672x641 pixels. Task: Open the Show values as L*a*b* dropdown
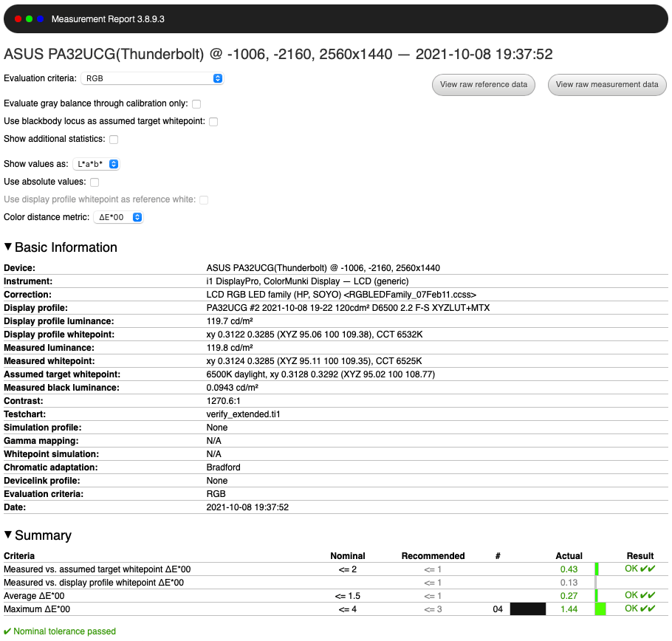click(x=96, y=164)
